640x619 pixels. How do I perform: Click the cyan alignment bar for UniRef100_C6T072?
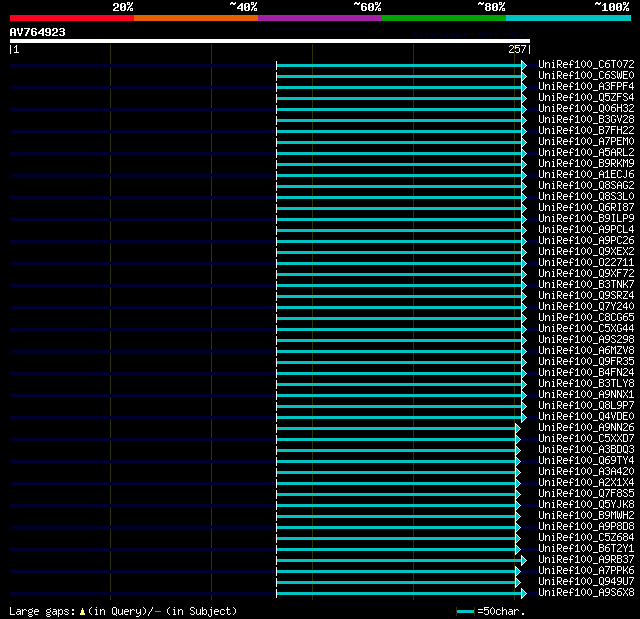click(x=402, y=65)
